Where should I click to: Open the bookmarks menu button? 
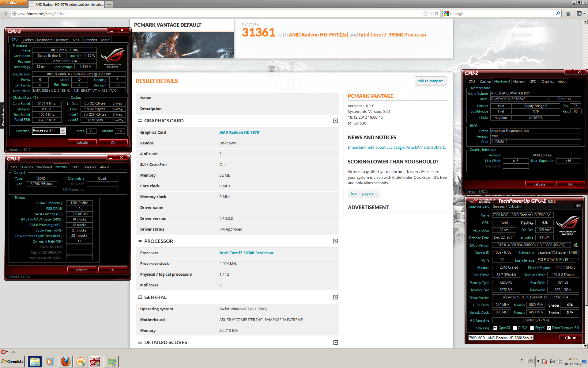tap(580, 13)
